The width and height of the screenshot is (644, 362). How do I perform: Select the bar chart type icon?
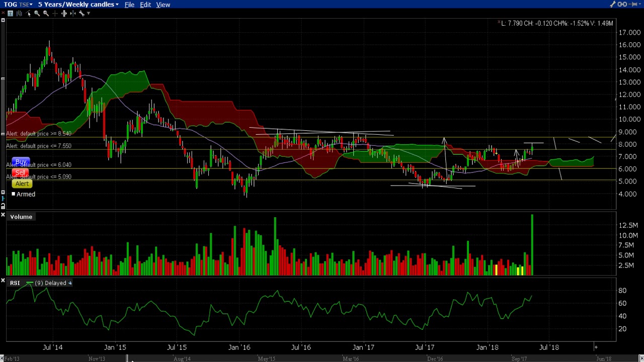point(19,14)
